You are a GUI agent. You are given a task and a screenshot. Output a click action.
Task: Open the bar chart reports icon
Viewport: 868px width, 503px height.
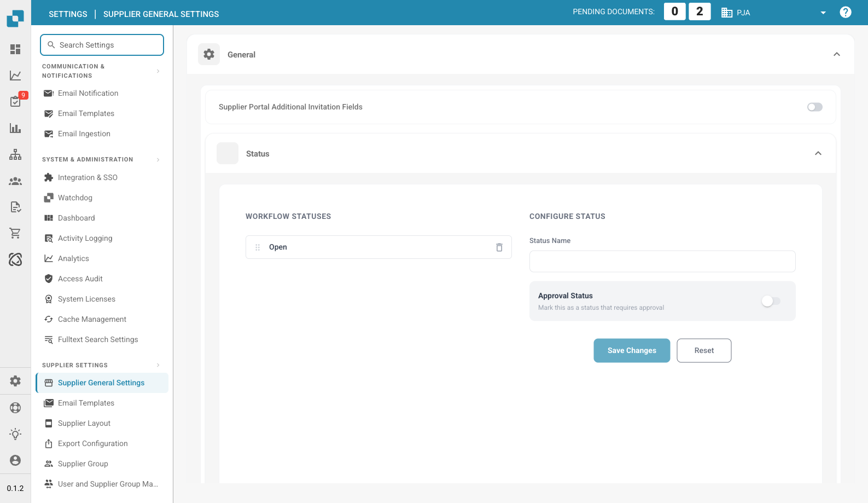click(x=15, y=128)
